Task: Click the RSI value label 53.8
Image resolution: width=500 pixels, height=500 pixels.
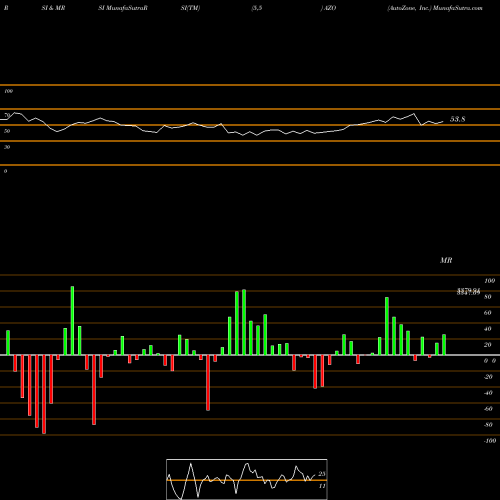Action: pos(458,119)
